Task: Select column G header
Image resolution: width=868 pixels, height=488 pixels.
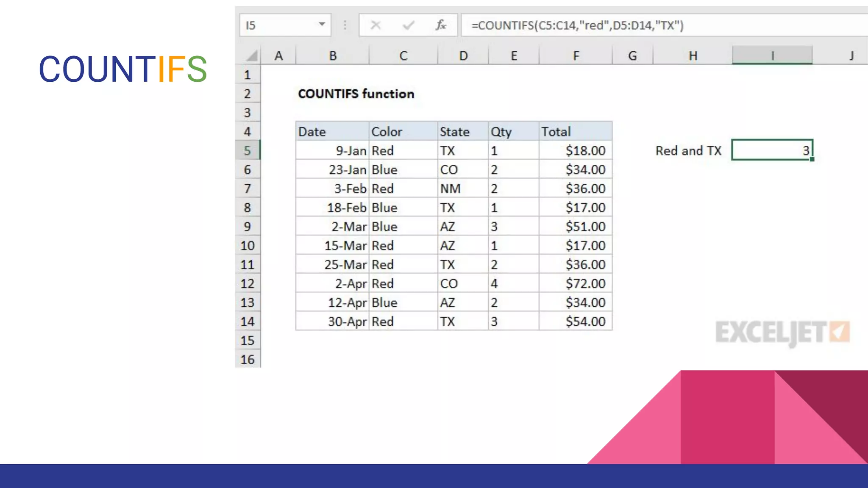Action: pos(633,55)
